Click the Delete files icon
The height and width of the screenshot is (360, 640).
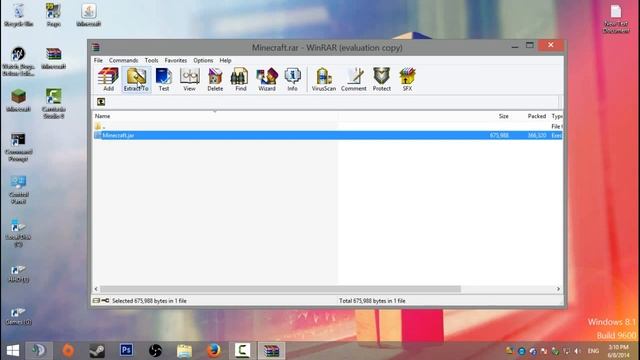tap(215, 79)
